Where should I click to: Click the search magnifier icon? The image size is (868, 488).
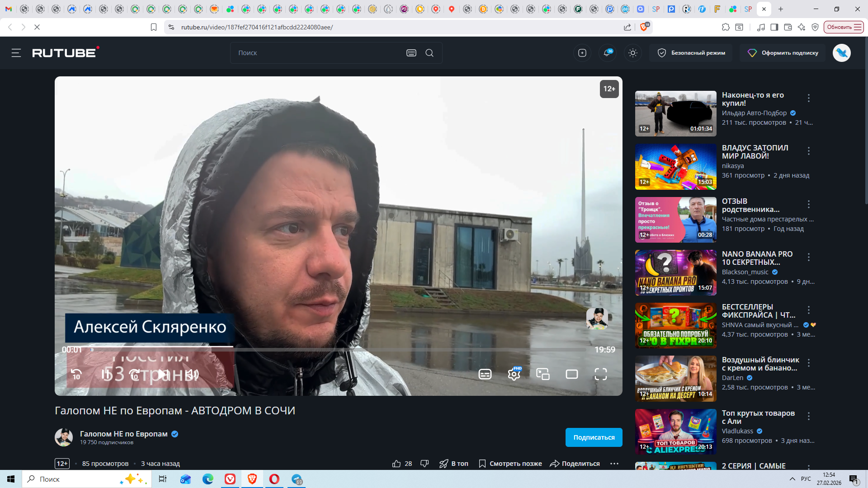[x=429, y=53]
